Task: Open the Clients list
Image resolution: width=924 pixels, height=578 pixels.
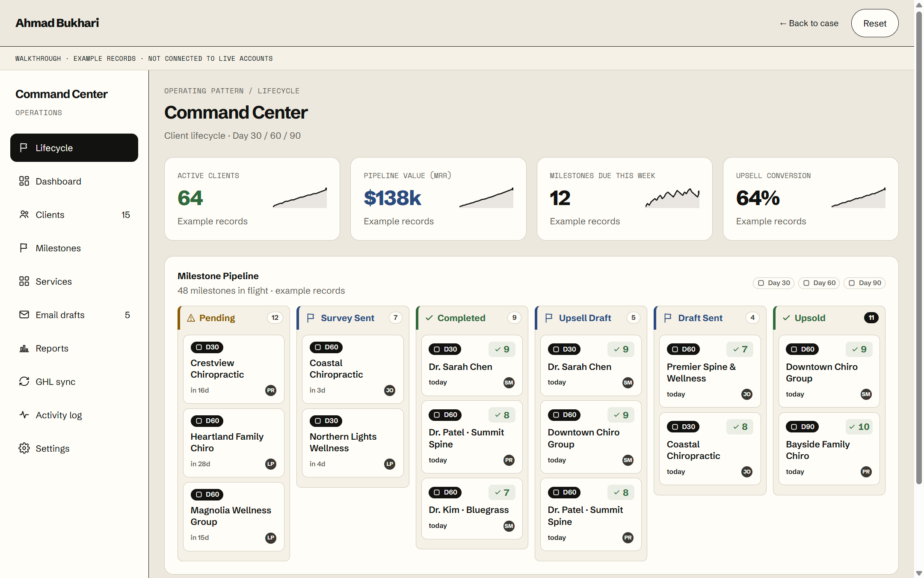Action: (74, 215)
